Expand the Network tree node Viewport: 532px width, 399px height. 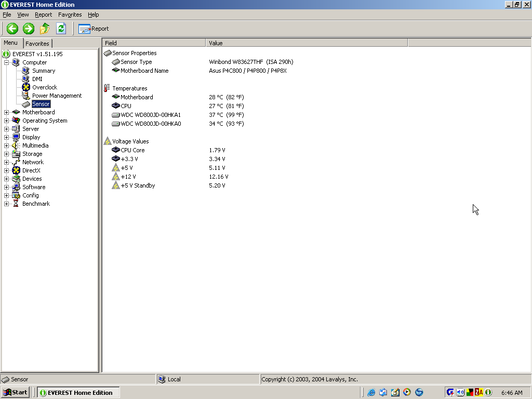(6, 162)
